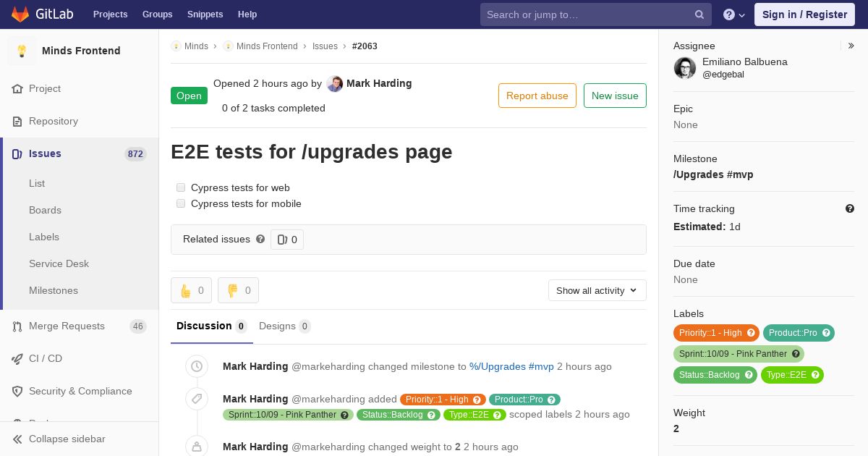Toggle the Cypress tests for web checkbox
The image size is (868, 456).
181,187
